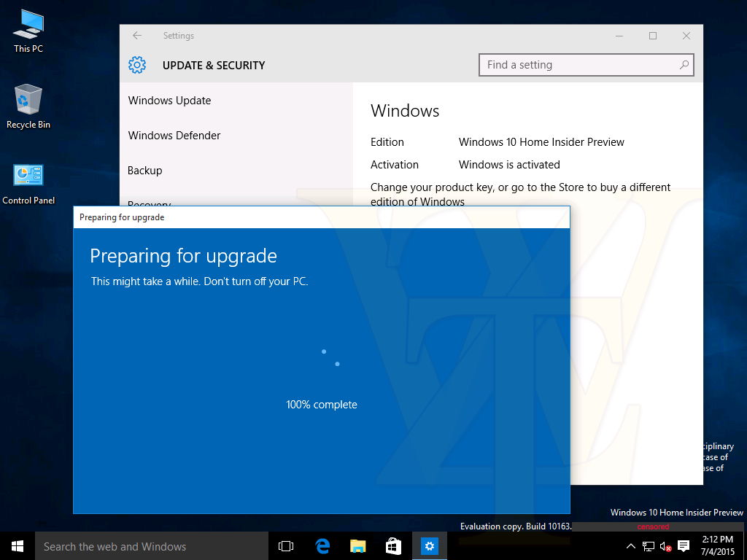The image size is (747, 560).
Task: Maximize the Settings window
Action: point(653,36)
